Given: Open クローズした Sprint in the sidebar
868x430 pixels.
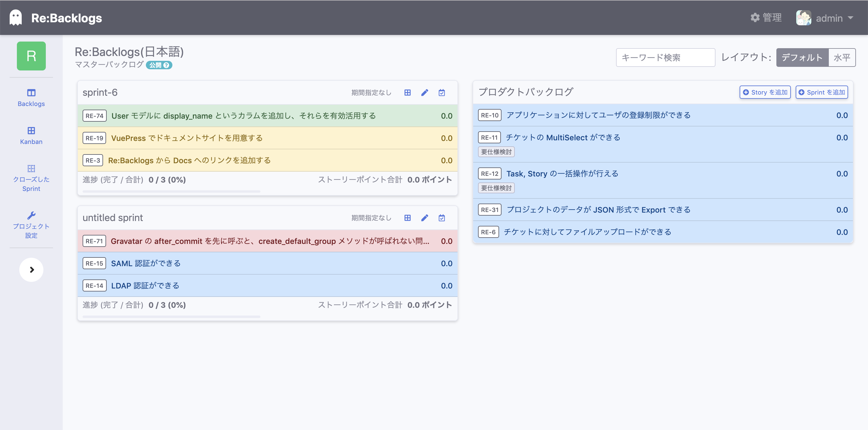Looking at the screenshot, I should point(31,178).
